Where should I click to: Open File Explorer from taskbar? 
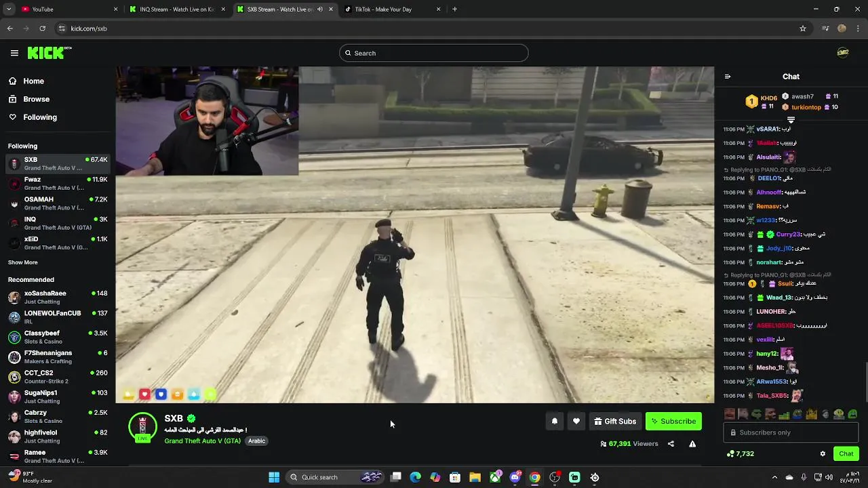point(475,477)
